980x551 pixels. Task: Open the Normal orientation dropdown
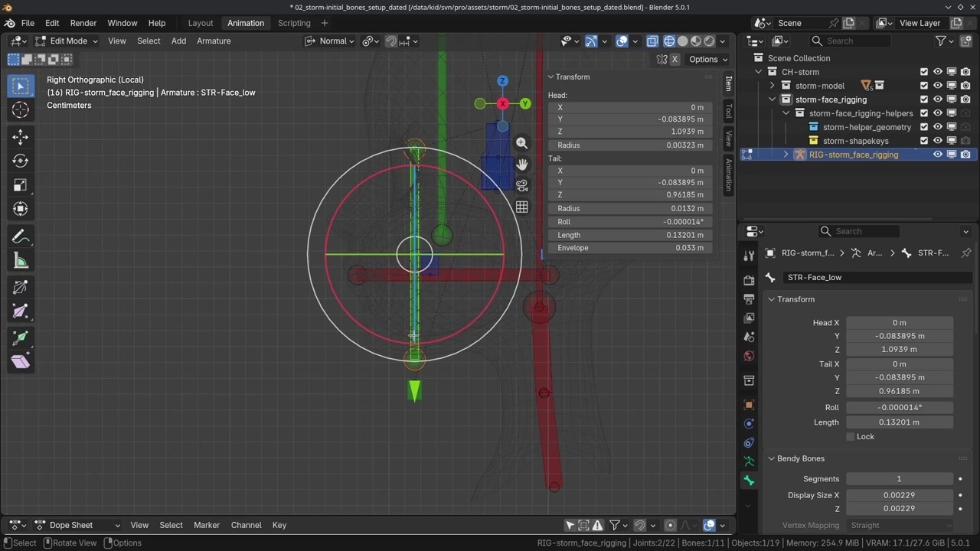330,41
